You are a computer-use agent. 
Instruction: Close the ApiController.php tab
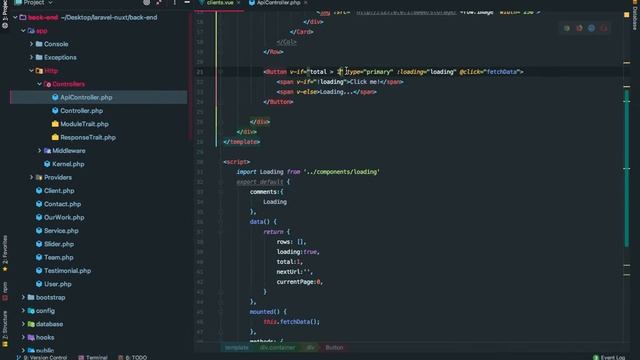pyautogui.click(x=305, y=2)
